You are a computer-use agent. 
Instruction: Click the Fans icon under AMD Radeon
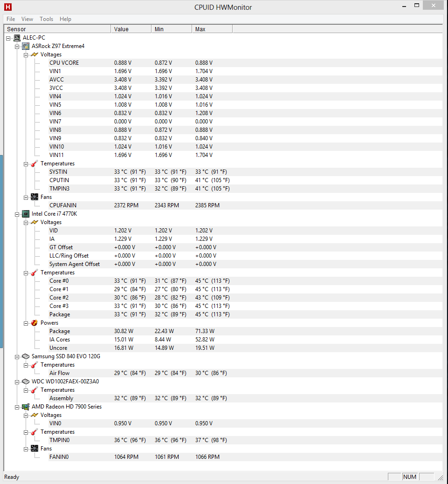[x=34, y=449]
